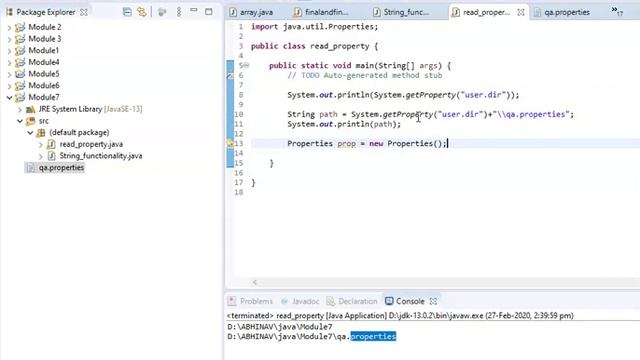Select Module6 project in tree

tap(44, 85)
